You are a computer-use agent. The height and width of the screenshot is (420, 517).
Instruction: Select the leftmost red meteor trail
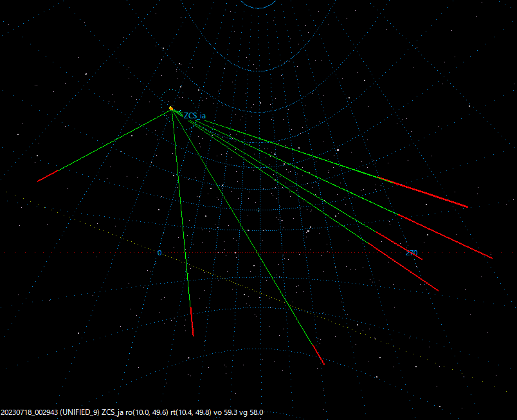coord(48,177)
